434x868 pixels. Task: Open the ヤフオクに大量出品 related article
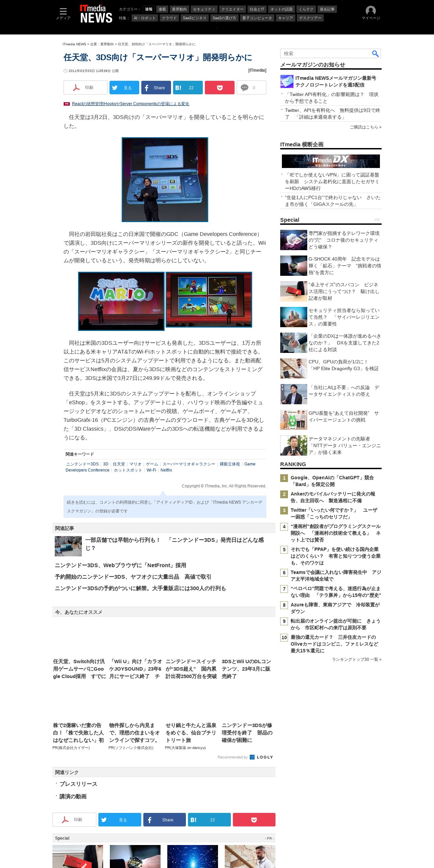coord(133,577)
